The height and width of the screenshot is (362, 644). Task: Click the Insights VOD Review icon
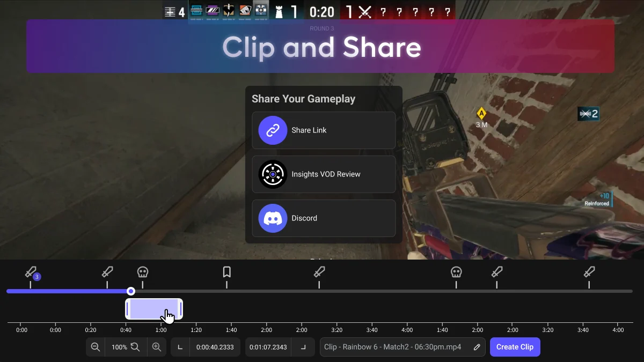coord(273,174)
